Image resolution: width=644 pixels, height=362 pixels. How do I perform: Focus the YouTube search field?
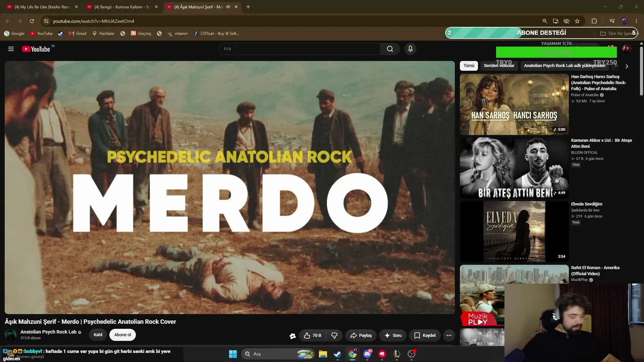300,49
